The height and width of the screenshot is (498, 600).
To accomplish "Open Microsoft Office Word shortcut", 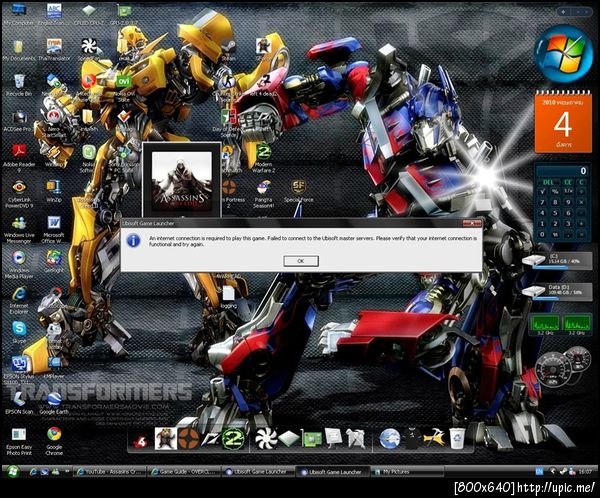I will pos(54,229).
